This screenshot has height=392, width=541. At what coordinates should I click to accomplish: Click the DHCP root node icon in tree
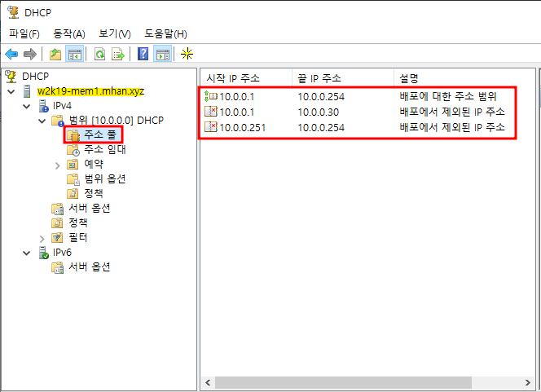point(11,77)
